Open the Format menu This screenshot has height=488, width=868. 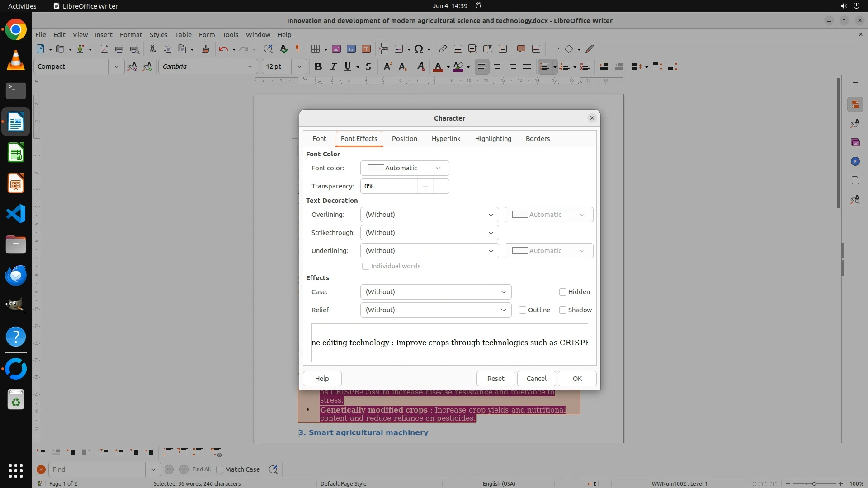tap(131, 34)
